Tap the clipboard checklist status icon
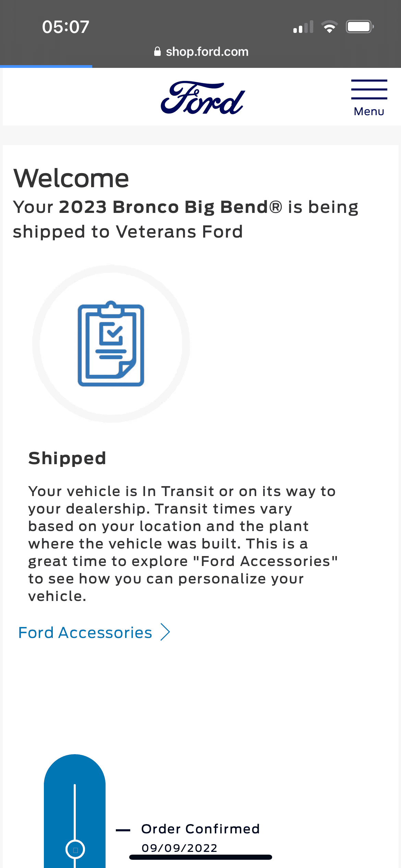401x868 pixels. (x=111, y=343)
